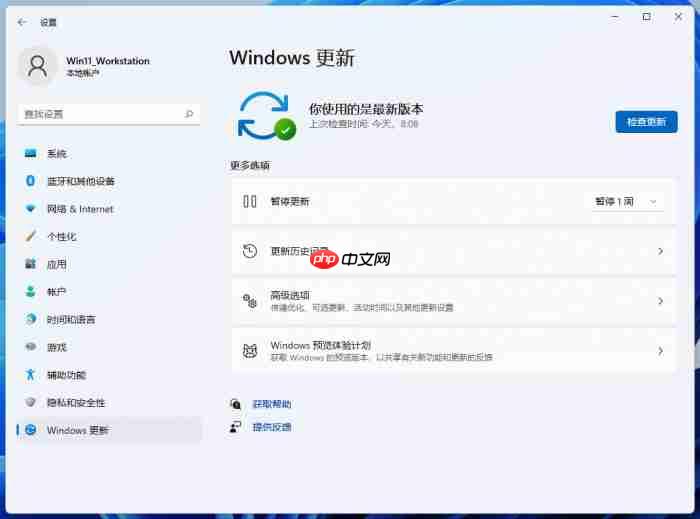Open the 暂停 1 周 pause duration dropdown
Screen dimensions: 700x519
(627, 202)
